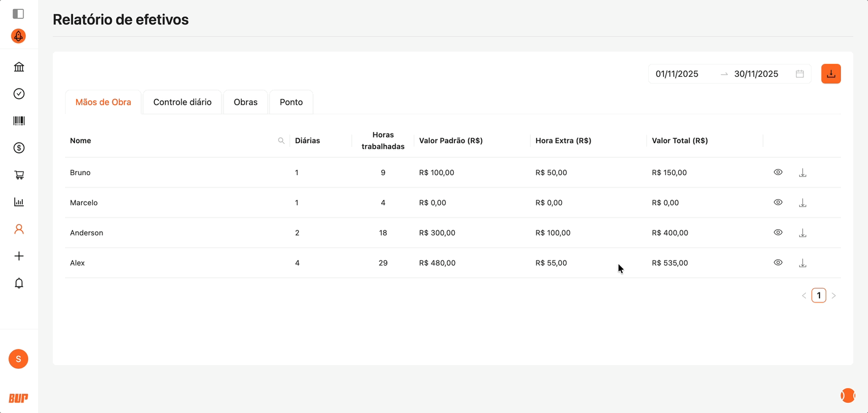Click the orange export download button
868x413 pixels.
(x=831, y=74)
